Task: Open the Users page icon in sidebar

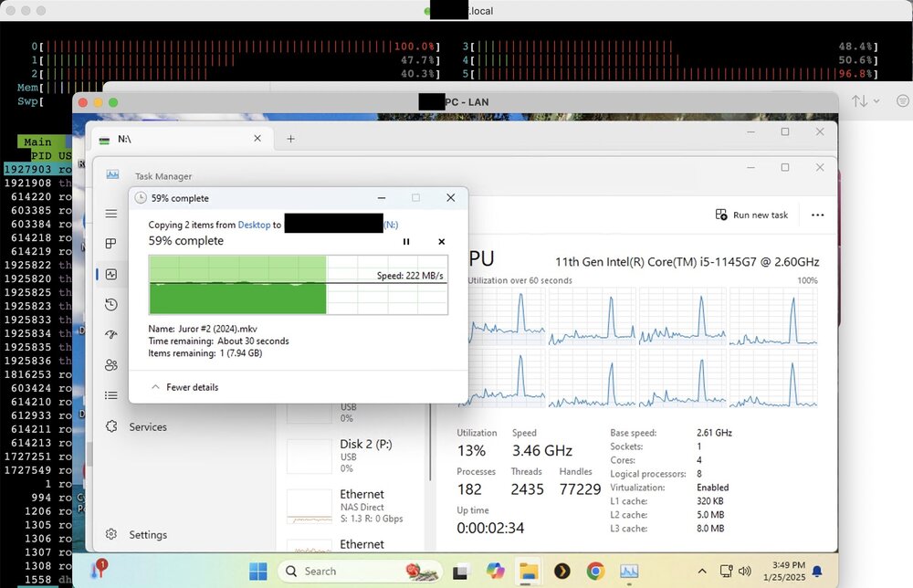Action: [111, 365]
